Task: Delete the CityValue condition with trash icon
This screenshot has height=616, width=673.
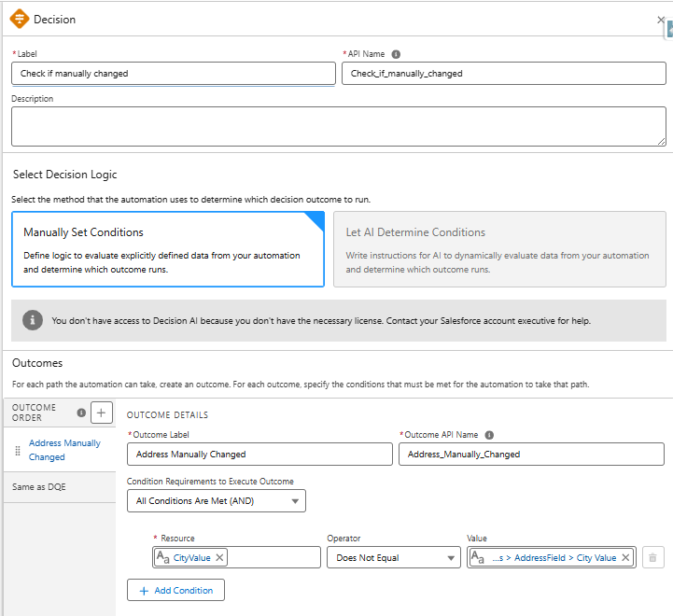Action: pyautogui.click(x=652, y=557)
